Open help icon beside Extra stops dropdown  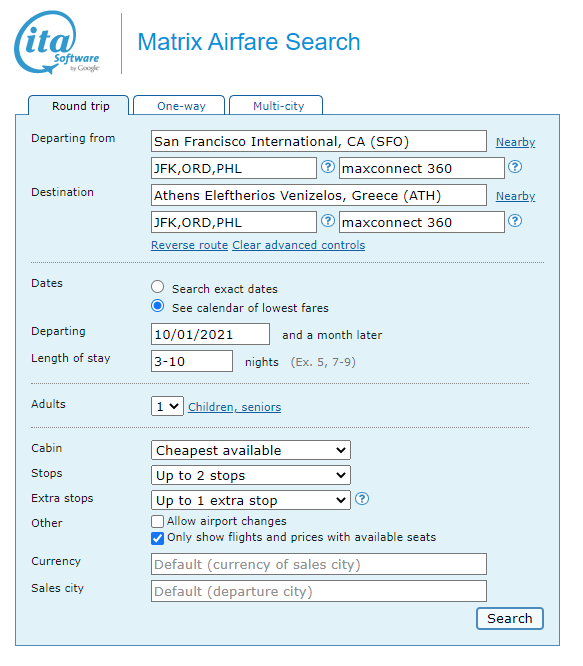coord(361,499)
